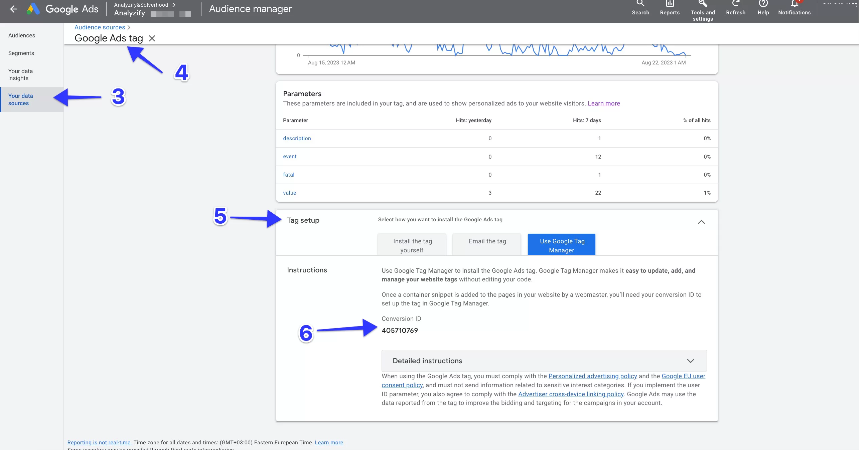Click the Conversion ID label
Screen dimensions: 868x450
[x=401, y=319]
